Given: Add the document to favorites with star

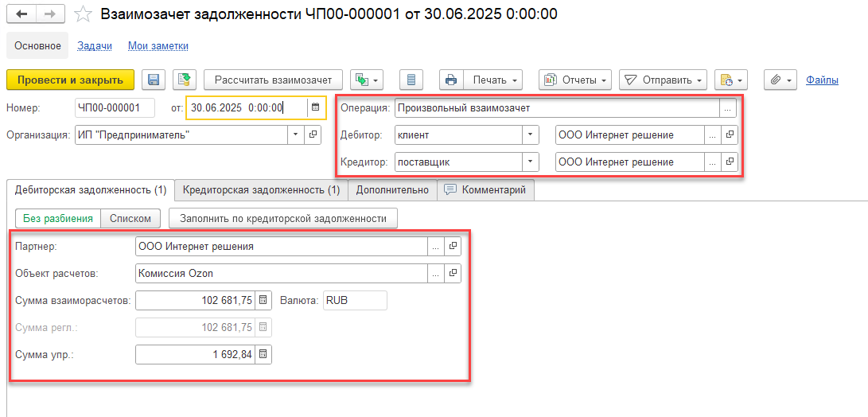Looking at the screenshot, I should pos(83,14).
